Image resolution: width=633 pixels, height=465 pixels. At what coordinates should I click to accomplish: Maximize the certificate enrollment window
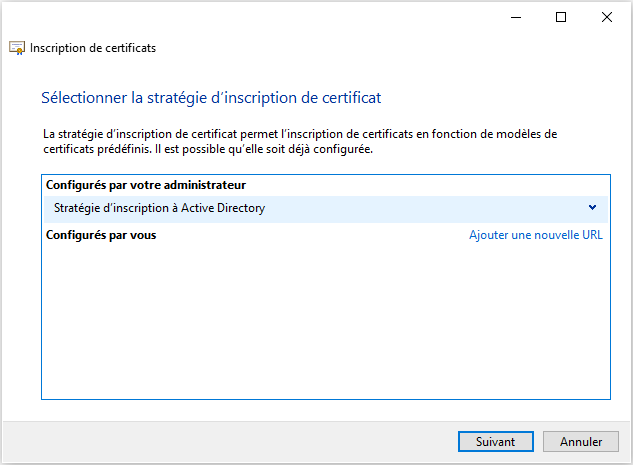click(561, 17)
